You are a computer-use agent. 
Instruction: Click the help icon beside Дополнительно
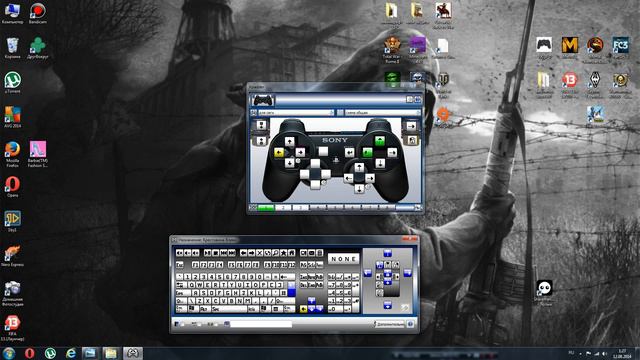coord(410,324)
